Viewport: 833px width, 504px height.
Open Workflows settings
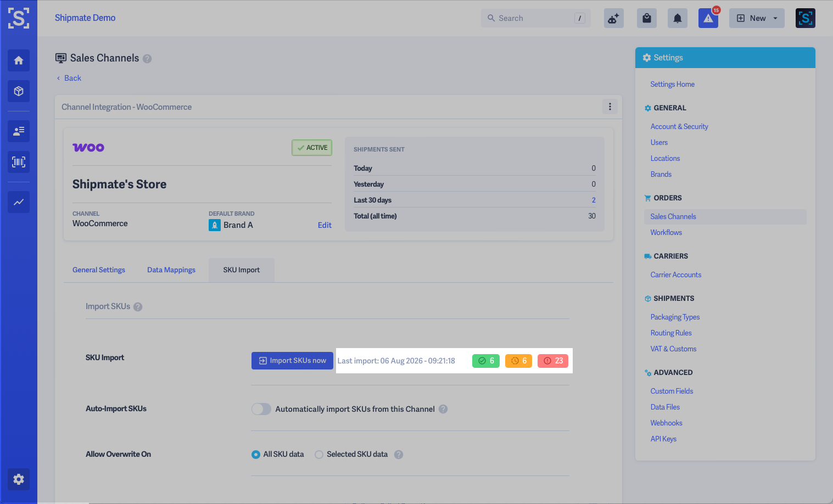[x=667, y=232]
